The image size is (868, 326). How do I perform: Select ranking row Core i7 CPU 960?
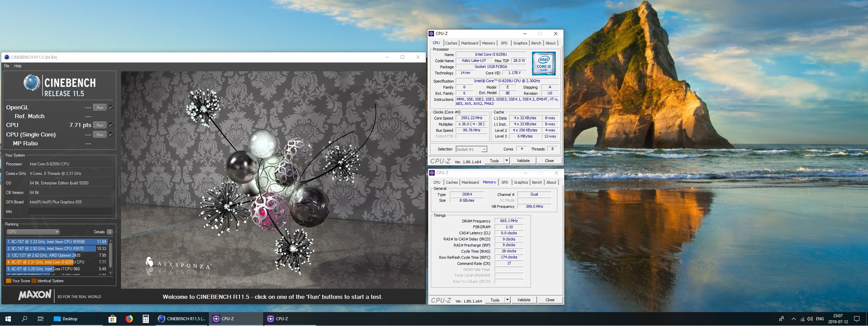[57, 269]
